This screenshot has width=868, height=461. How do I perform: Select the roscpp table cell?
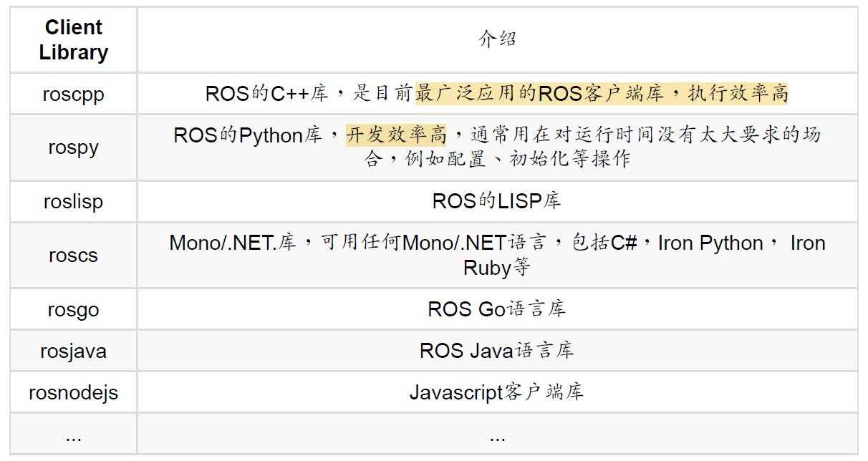click(73, 94)
